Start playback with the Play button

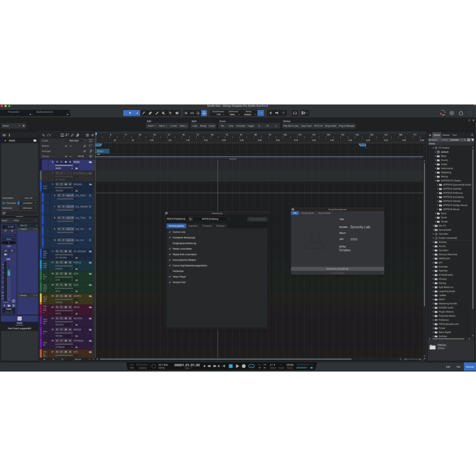pos(238,366)
